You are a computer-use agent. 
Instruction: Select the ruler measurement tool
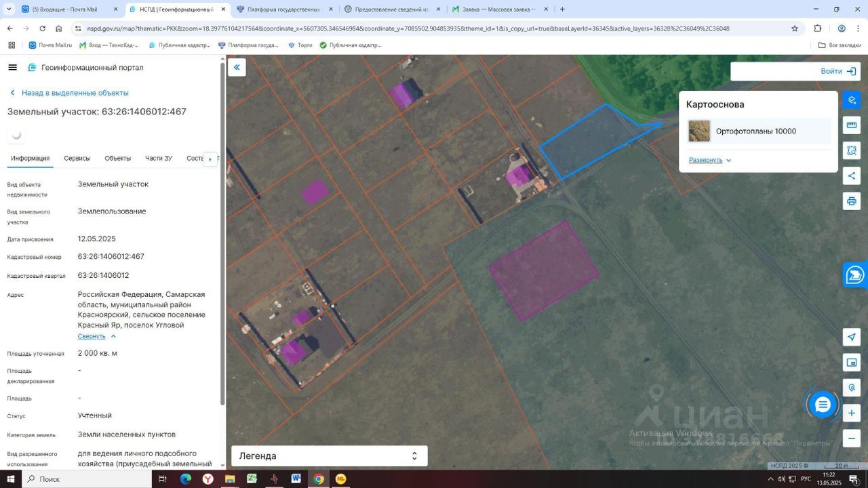click(x=852, y=125)
